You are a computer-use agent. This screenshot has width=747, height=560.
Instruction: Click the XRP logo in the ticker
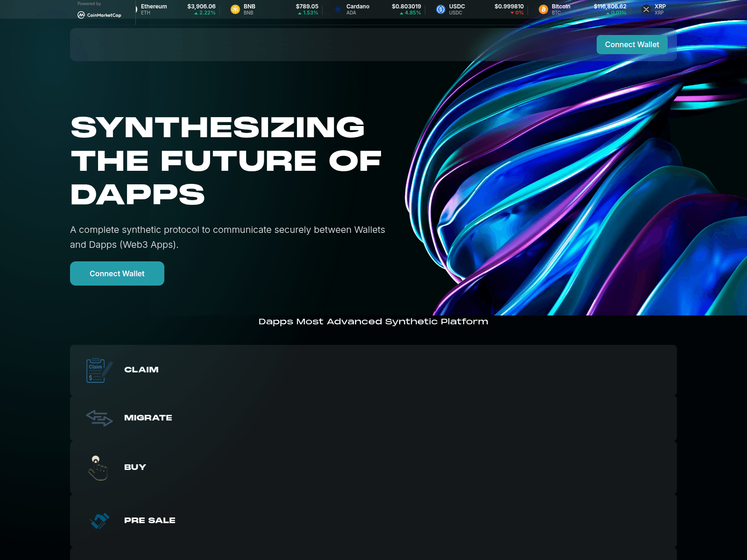pyautogui.click(x=646, y=9)
